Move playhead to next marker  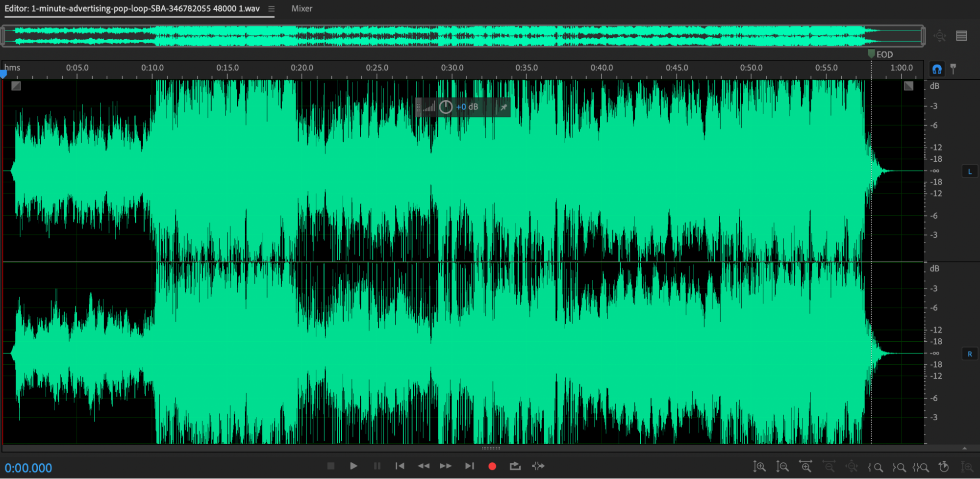(x=470, y=466)
